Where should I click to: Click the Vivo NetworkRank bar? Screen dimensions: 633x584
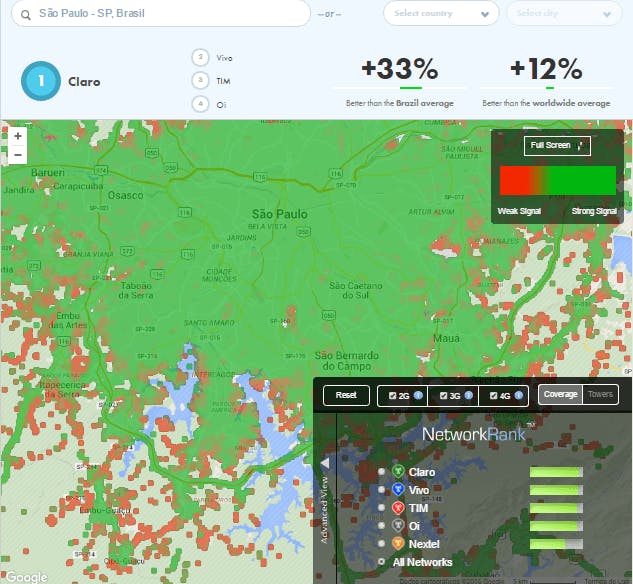coord(556,490)
